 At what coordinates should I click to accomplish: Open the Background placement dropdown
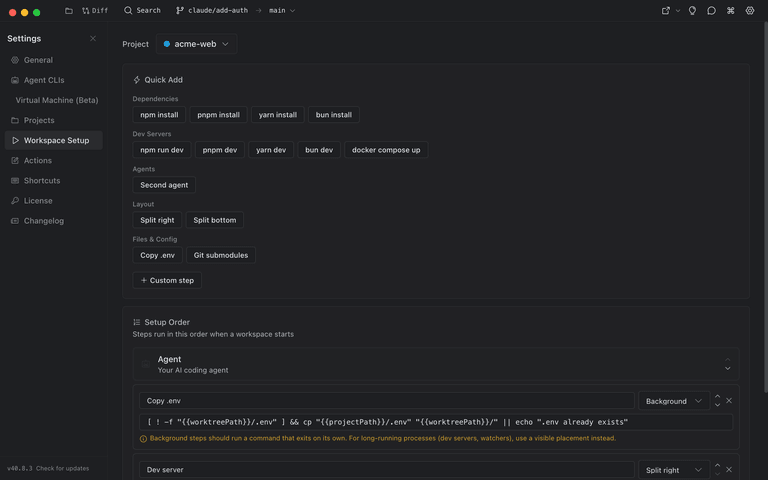(x=673, y=401)
